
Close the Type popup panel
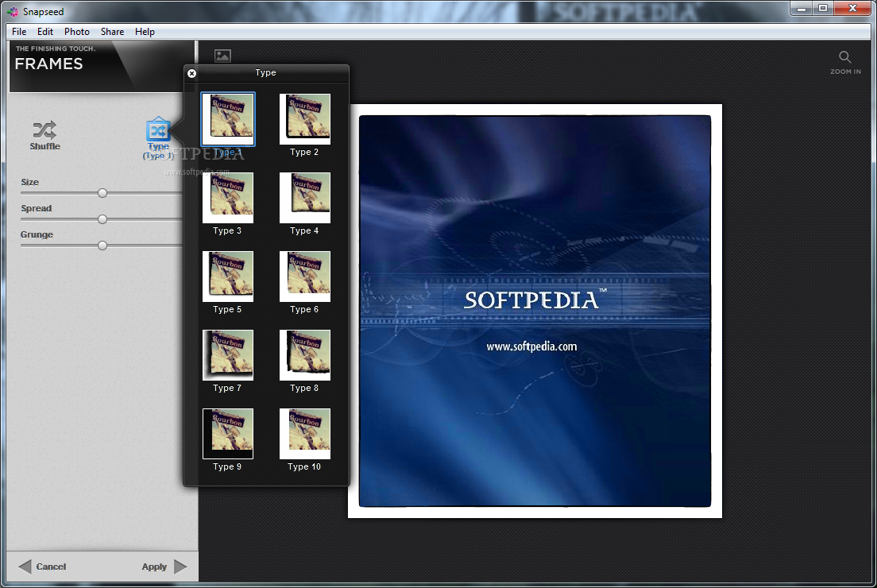192,73
